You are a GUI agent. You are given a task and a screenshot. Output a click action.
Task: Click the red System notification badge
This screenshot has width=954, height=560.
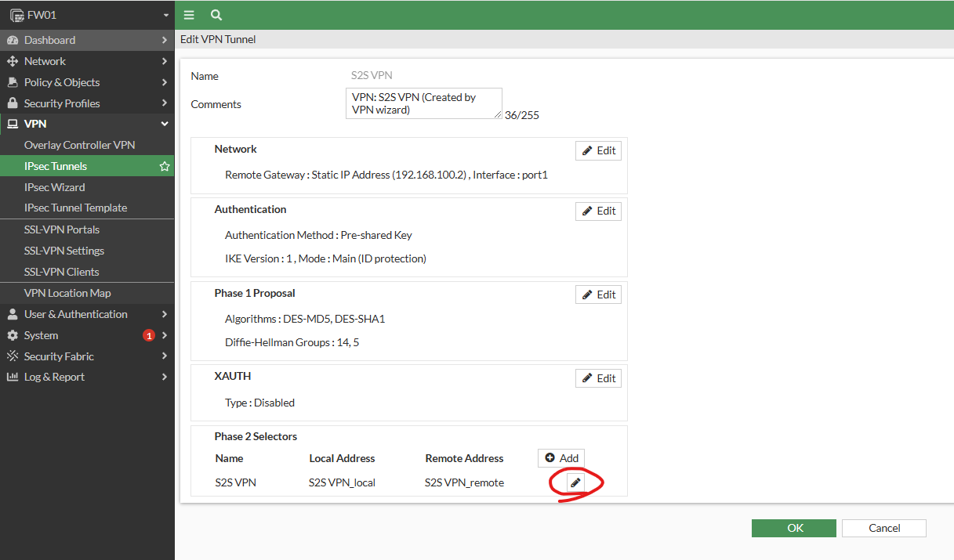pos(149,335)
